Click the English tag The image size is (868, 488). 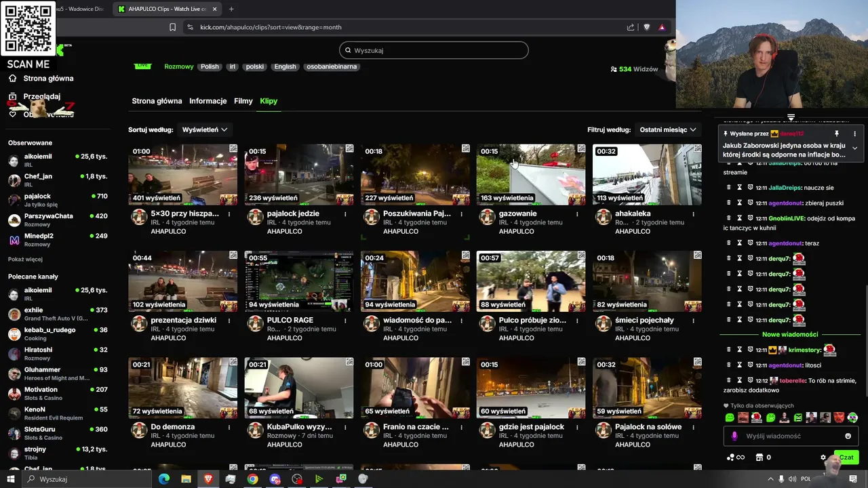pos(285,66)
